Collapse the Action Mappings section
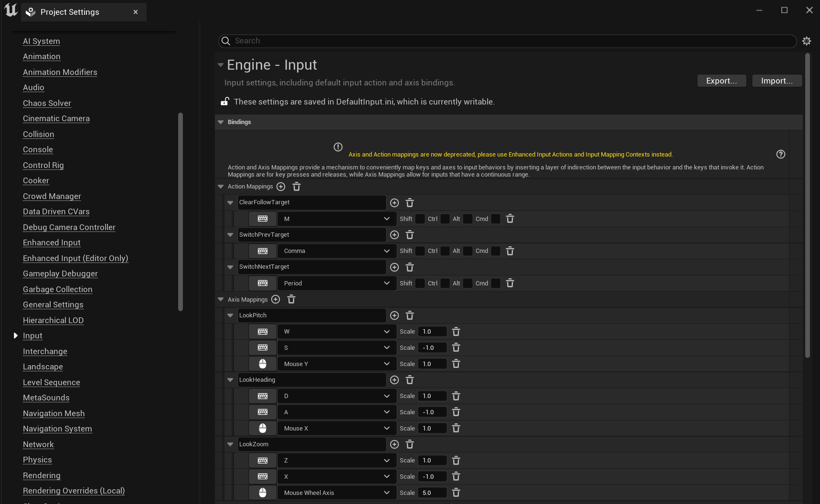The image size is (820, 504). (221, 187)
